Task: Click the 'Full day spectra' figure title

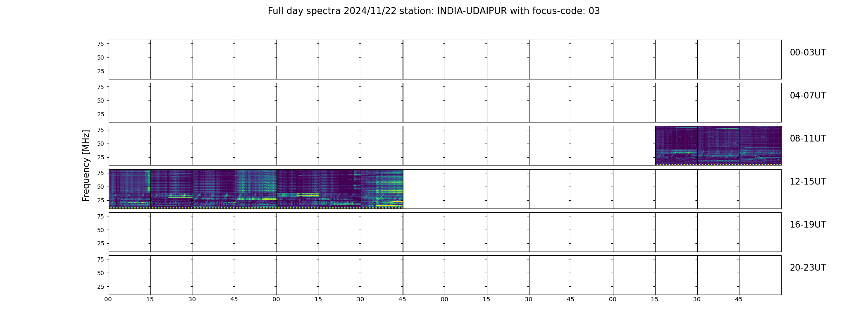Action: [x=434, y=11]
